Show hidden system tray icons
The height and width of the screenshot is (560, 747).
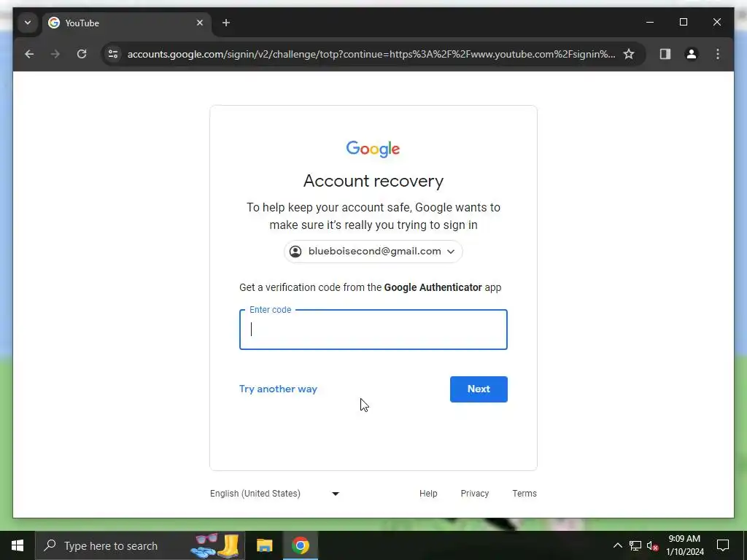coord(617,545)
